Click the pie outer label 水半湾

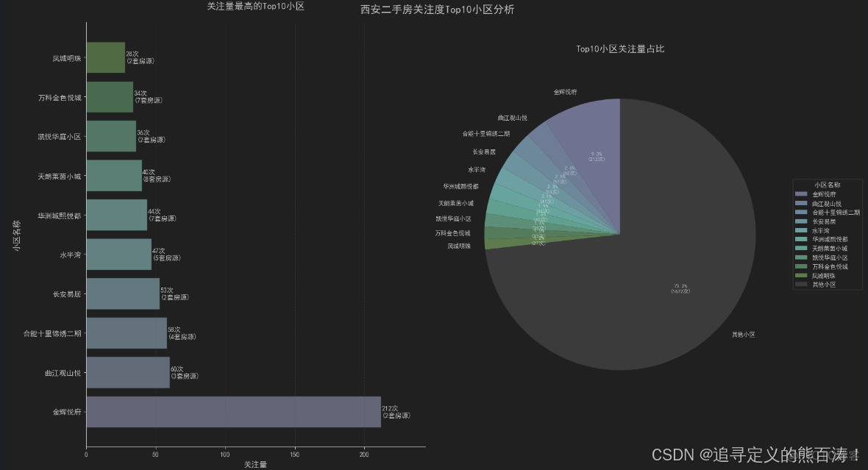point(477,169)
